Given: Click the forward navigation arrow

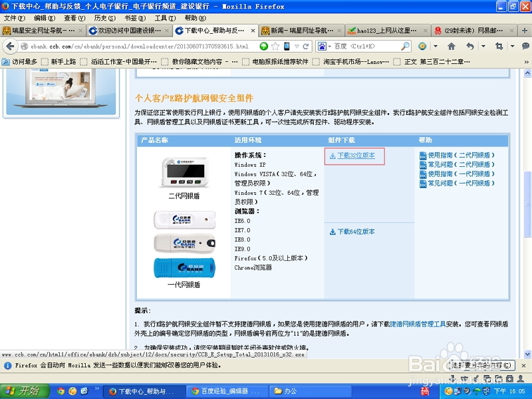Looking at the screenshot, I should [20, 48].
